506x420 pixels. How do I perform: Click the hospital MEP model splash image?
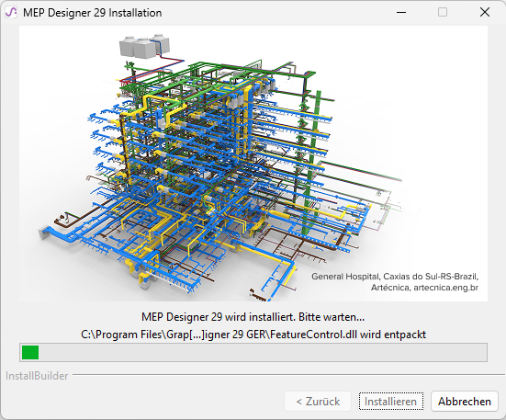tap(253, 164)
